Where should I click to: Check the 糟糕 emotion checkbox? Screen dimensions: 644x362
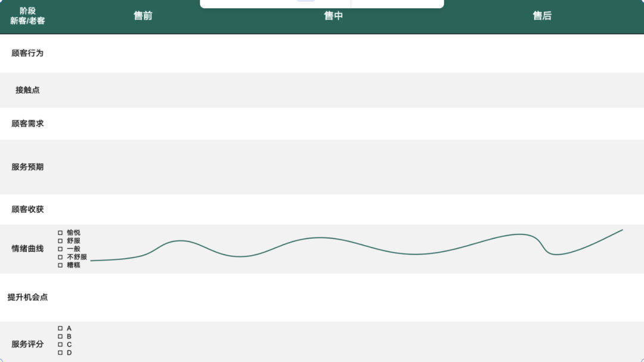click(60, 265)
